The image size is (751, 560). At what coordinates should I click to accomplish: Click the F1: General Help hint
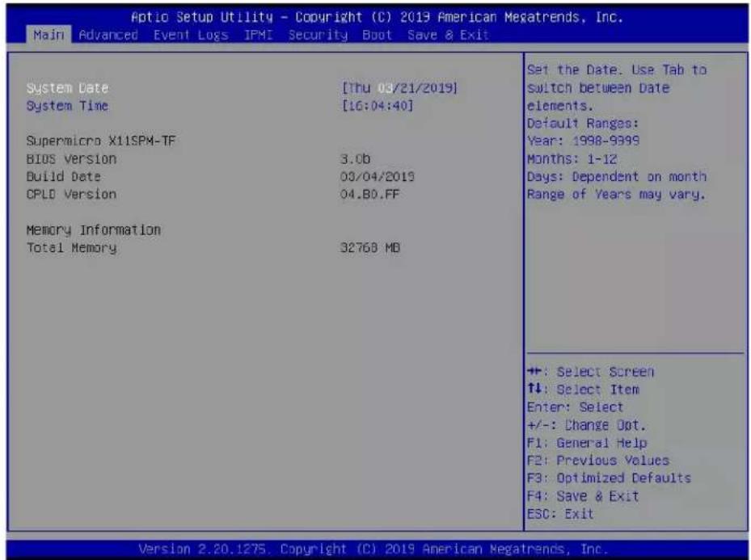[587, 443]
